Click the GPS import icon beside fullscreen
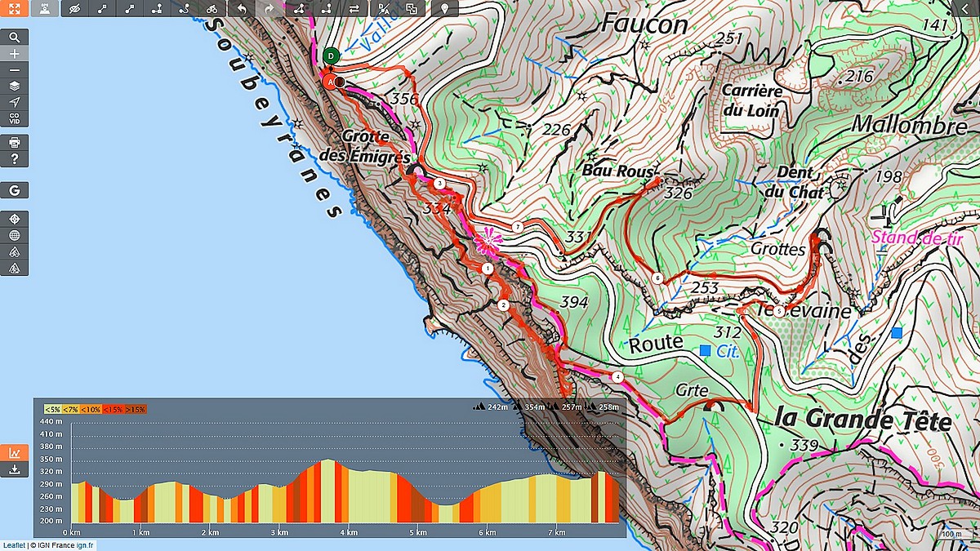The image size is (980, 551). tap(44, 8)
